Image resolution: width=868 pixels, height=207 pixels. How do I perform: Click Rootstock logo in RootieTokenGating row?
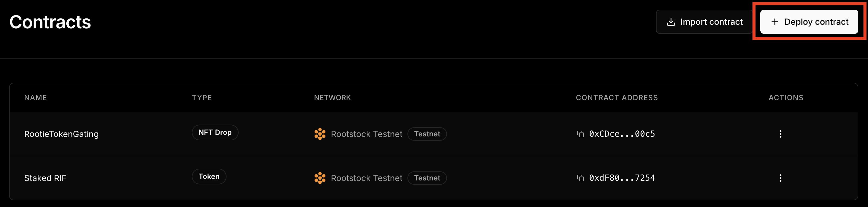[x=320, y=134]
